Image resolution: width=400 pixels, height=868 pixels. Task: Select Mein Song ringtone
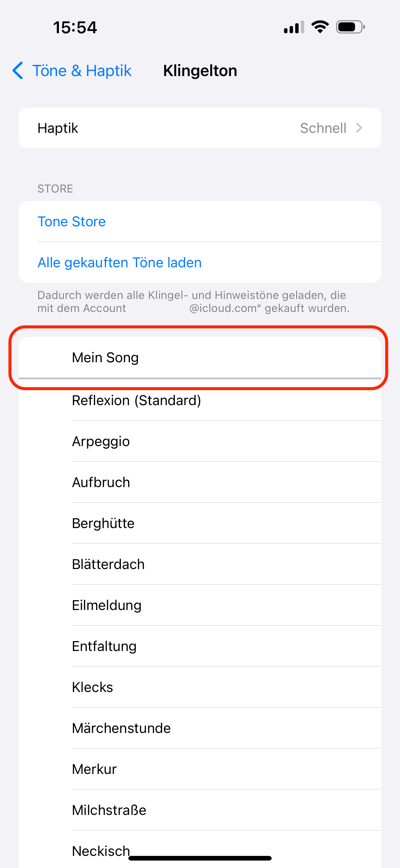(x=105, y=358)
